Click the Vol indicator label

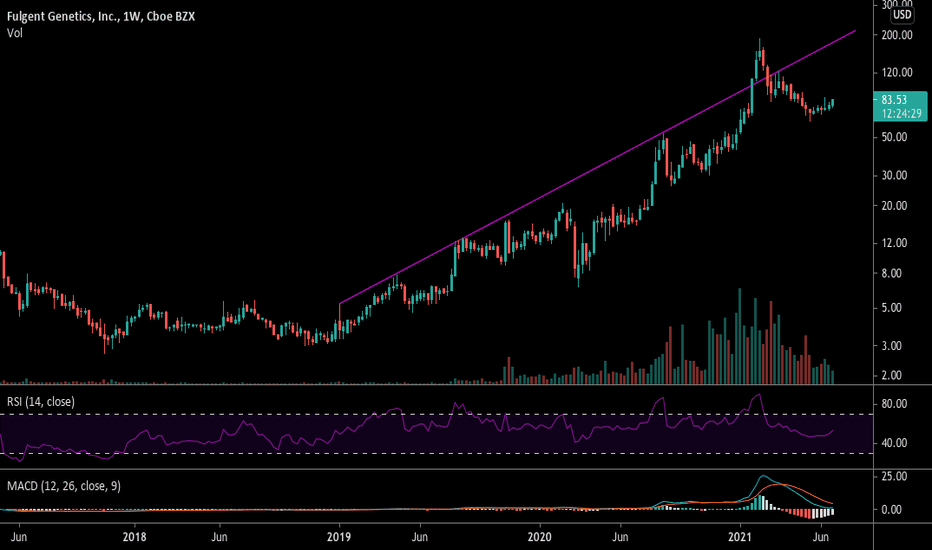pyautogui.click(x=15, y=33)
